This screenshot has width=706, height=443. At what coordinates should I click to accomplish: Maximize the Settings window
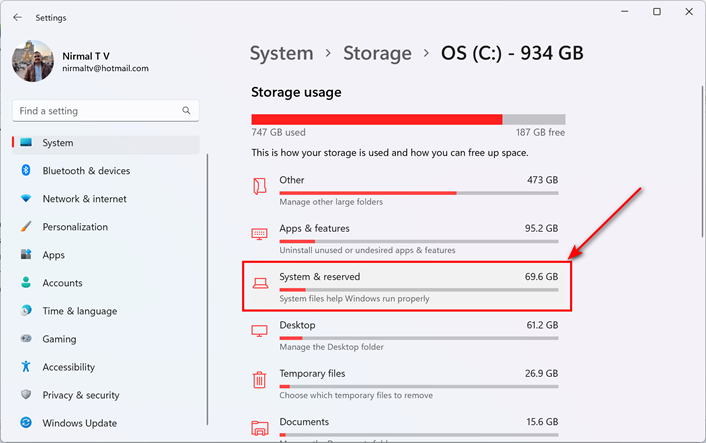(657, 12)
